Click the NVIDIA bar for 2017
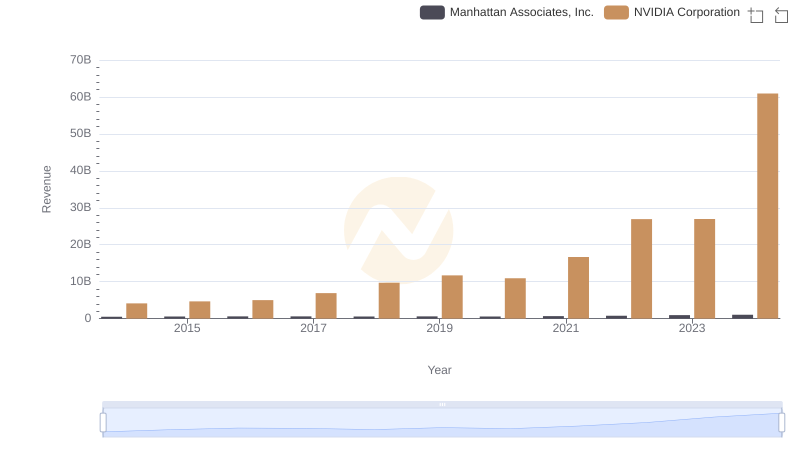This screenshot has height=461, width=800. click(x=326, y=305)
